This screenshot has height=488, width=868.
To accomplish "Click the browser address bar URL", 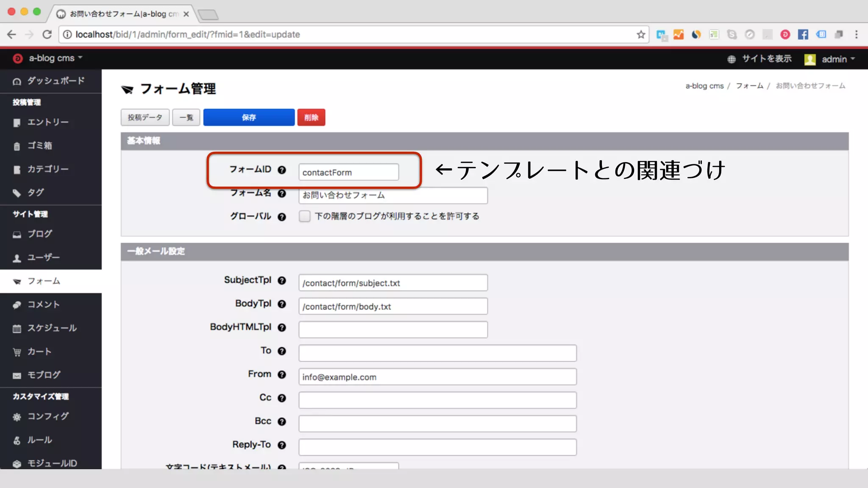I will 187,34.
